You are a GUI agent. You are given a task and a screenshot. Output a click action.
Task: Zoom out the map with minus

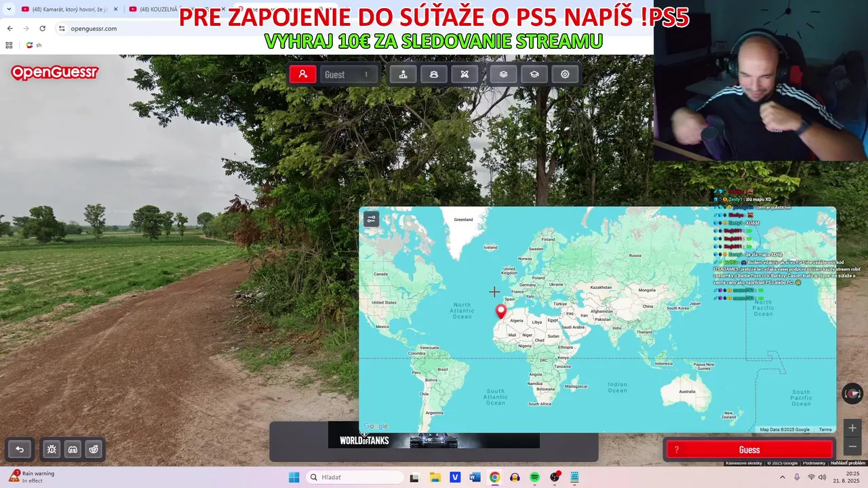point(852,446)
